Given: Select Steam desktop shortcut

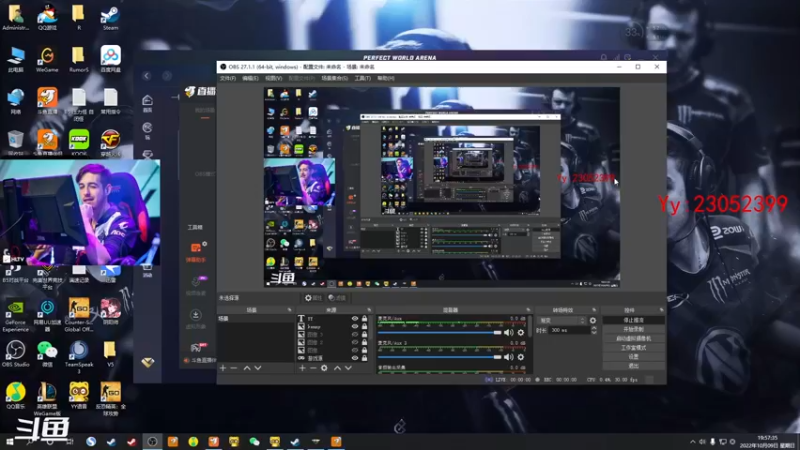Looking at the screenshot, I should coord(110,19).
